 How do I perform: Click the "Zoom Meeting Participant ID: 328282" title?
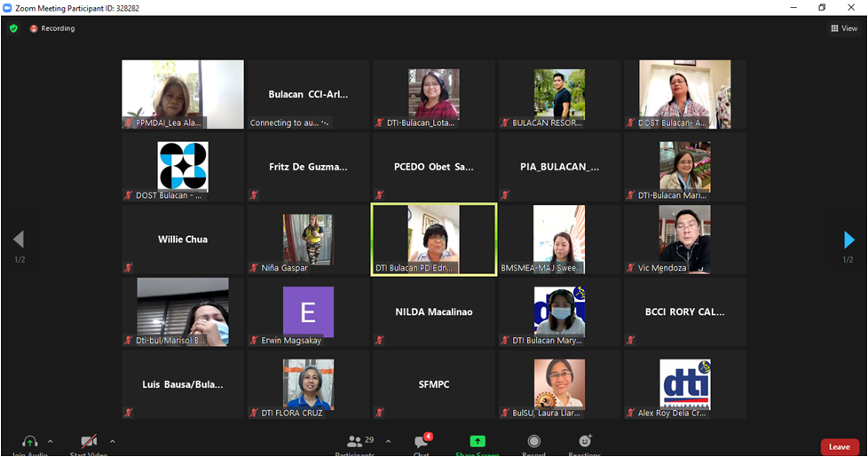click(77, 8)
